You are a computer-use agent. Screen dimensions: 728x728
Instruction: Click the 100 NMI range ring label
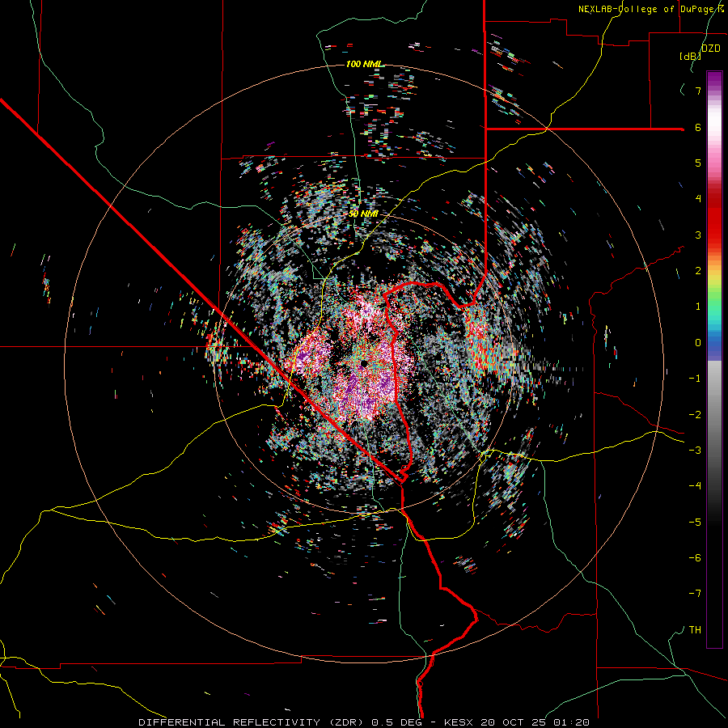click(365, 64)
